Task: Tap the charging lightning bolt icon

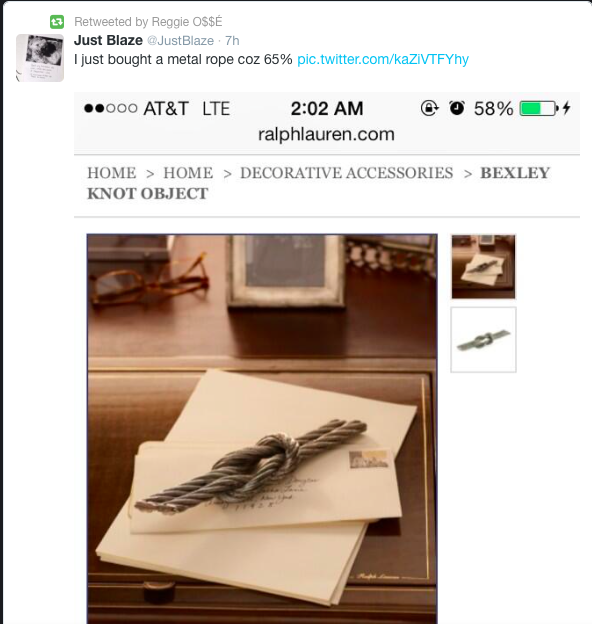Action: tap(567, 108)
